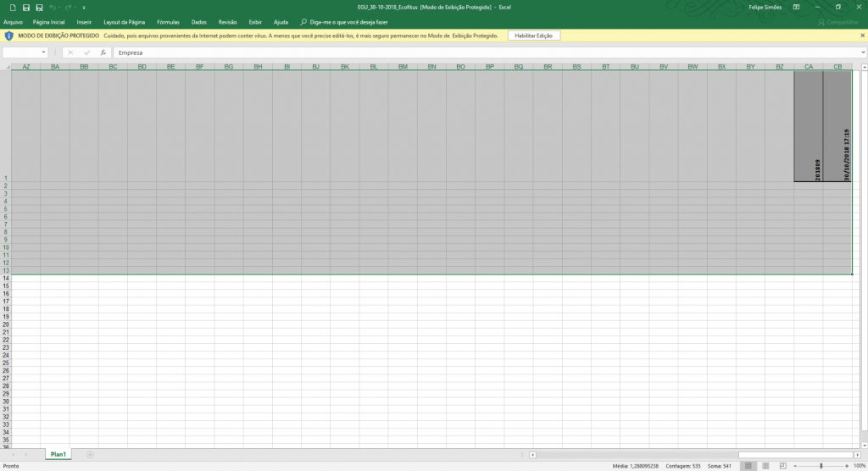This screenshot has height=471, width=868.
Task: Select column header BU
Action: tap(634, 66)
